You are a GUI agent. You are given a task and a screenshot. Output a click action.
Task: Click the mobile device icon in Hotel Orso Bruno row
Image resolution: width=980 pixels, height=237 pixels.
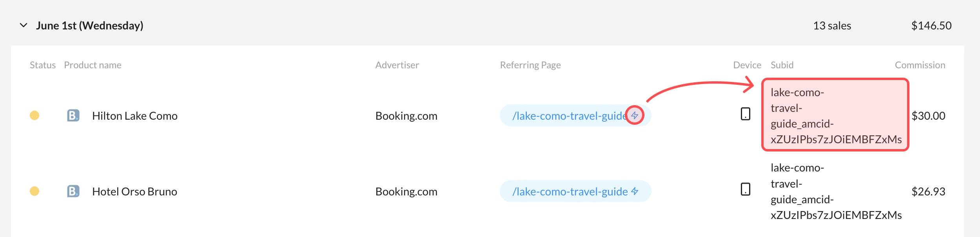tap(746, 189)
